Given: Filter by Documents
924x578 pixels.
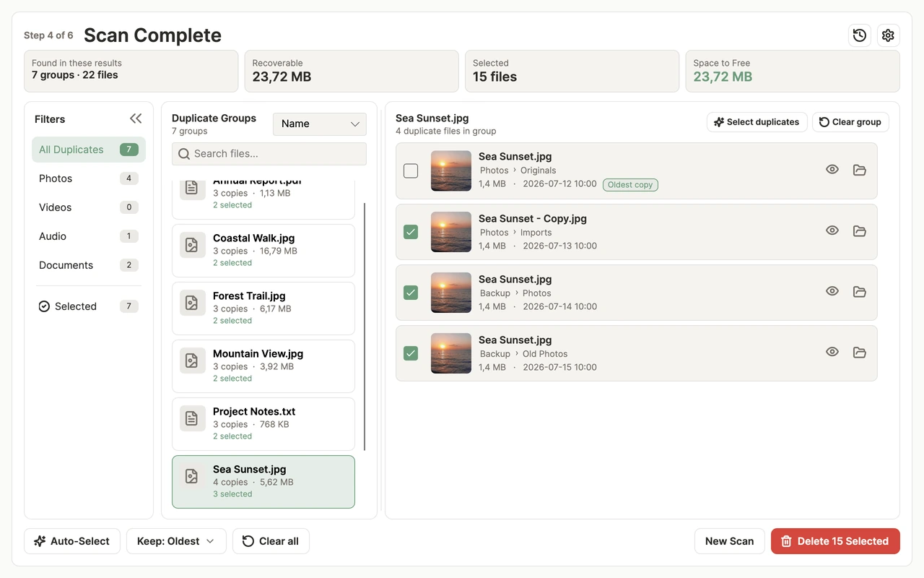Looking at the screenshot, I should pyautogui.click(x=89, y=265).
